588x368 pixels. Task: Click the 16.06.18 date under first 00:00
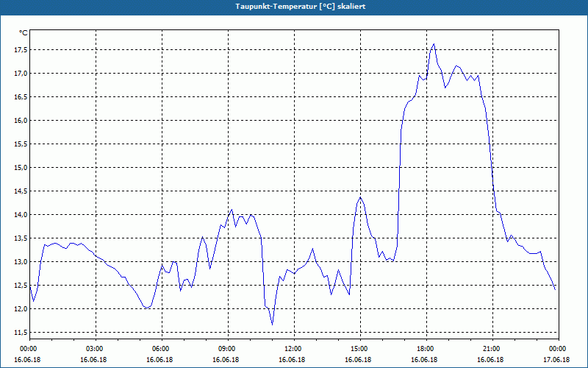coord(27,360)
